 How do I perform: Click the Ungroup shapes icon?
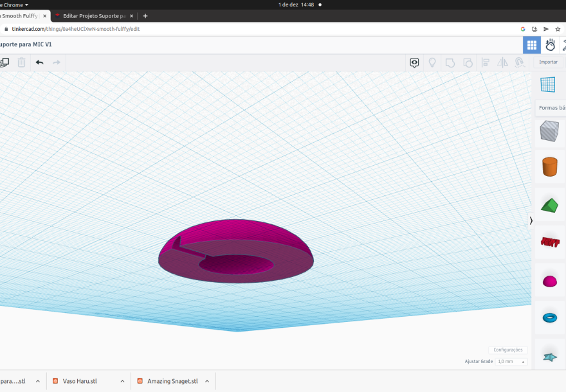[x=468, y=63]
